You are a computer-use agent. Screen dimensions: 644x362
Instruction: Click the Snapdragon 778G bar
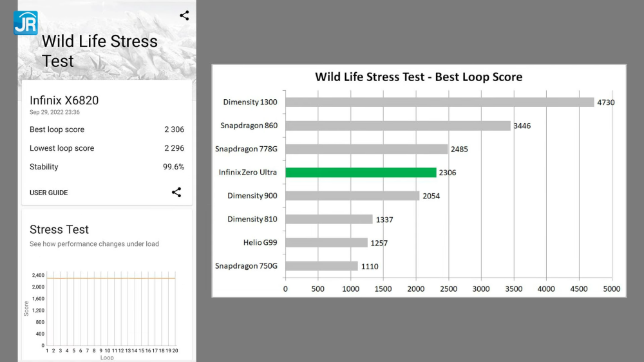pyautogui.click(x=366, y=149)
